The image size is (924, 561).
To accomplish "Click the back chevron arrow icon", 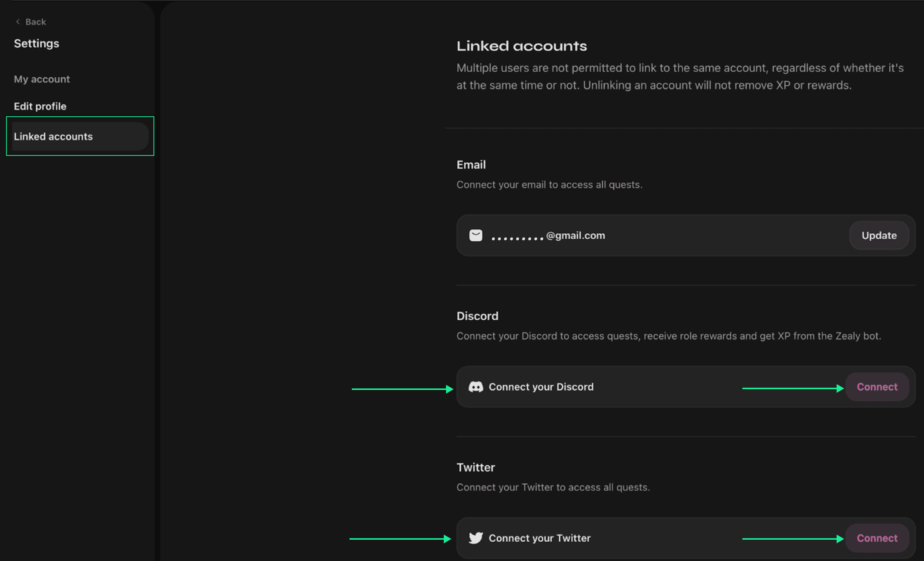I will (17, 22).
